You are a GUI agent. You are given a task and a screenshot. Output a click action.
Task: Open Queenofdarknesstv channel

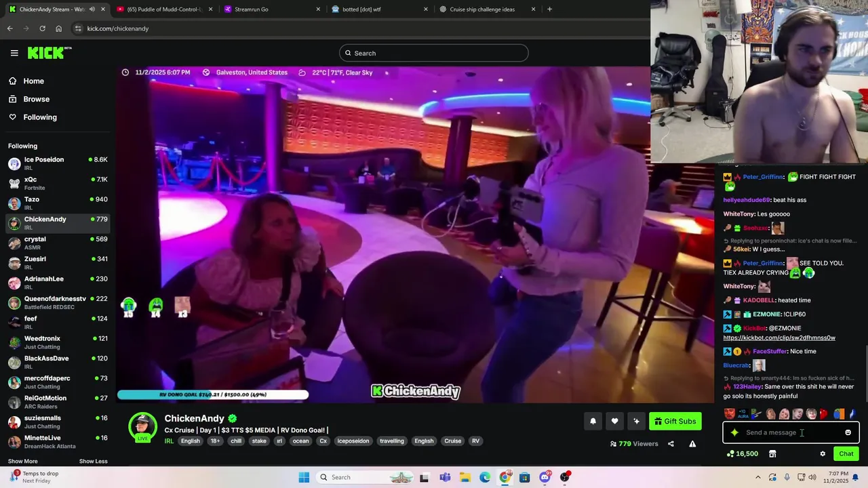point(58,302)
